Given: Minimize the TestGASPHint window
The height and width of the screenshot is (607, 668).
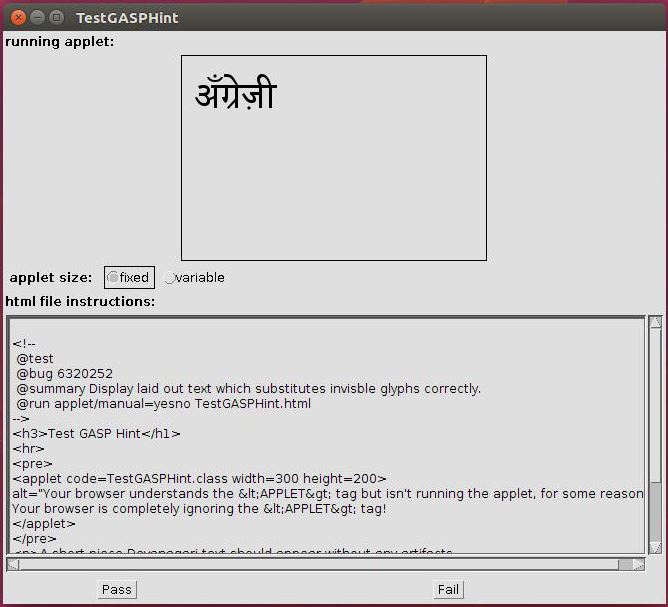Looking at the screenshot, I should click(x=37, y=17).
